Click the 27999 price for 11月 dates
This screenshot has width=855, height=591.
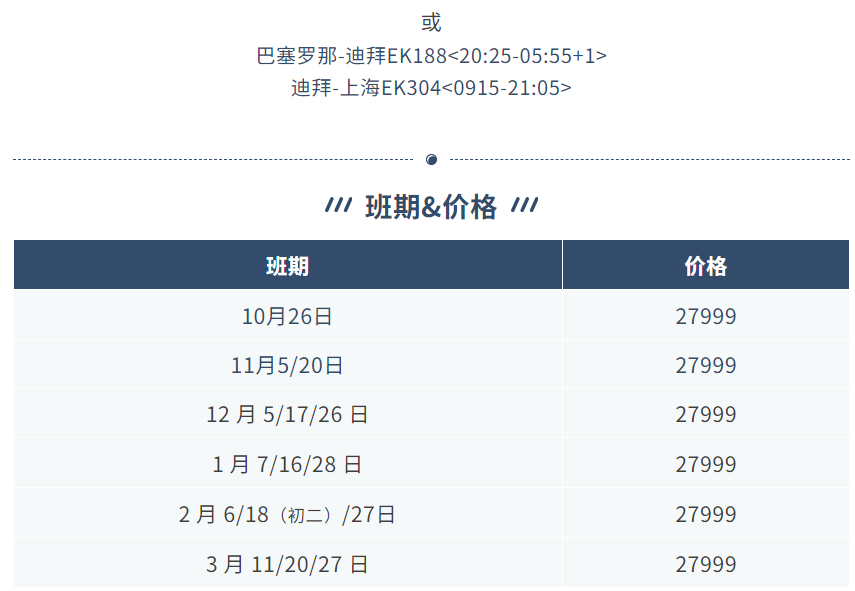coord(706,365)
